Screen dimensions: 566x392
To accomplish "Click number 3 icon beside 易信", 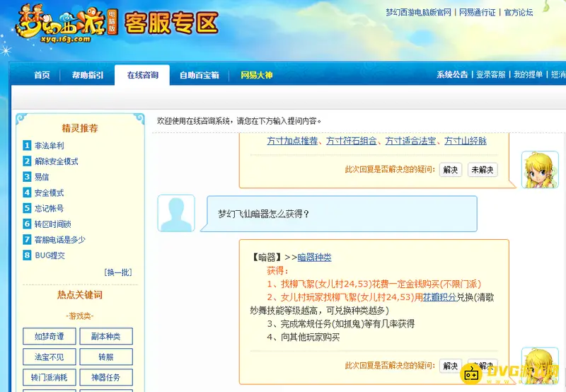I will point(27,177).
